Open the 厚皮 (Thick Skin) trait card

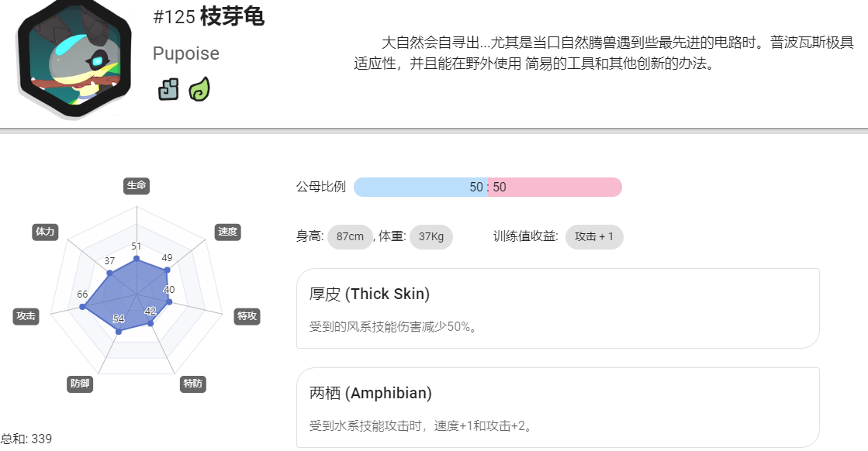(x=558, y=308)
